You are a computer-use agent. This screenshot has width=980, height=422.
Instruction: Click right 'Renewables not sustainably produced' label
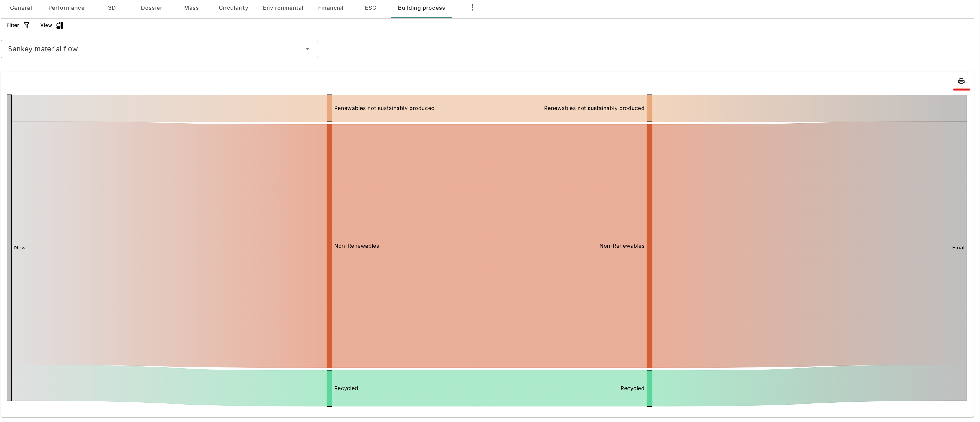click(x=594, y=109)
